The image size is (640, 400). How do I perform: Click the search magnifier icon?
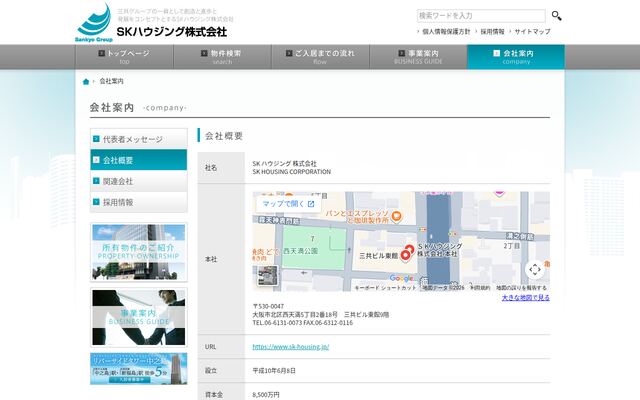click(x=556, y=16)
